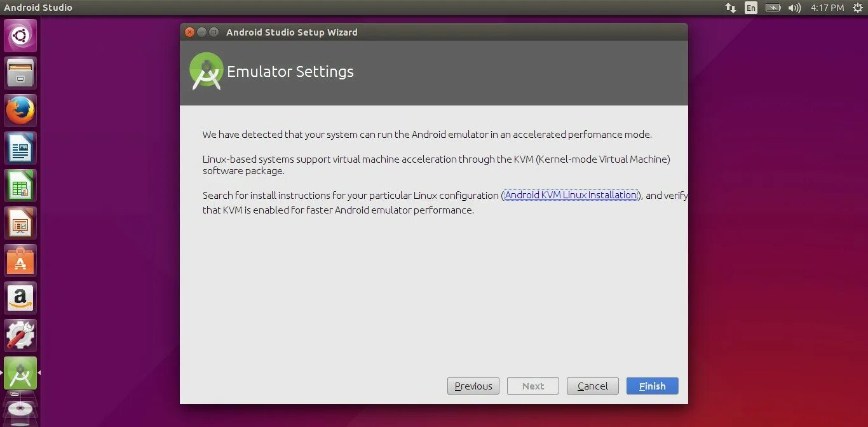Open LibreOffice Writer dock icon
The image size is (868, 427).
[x=20, y=148]
